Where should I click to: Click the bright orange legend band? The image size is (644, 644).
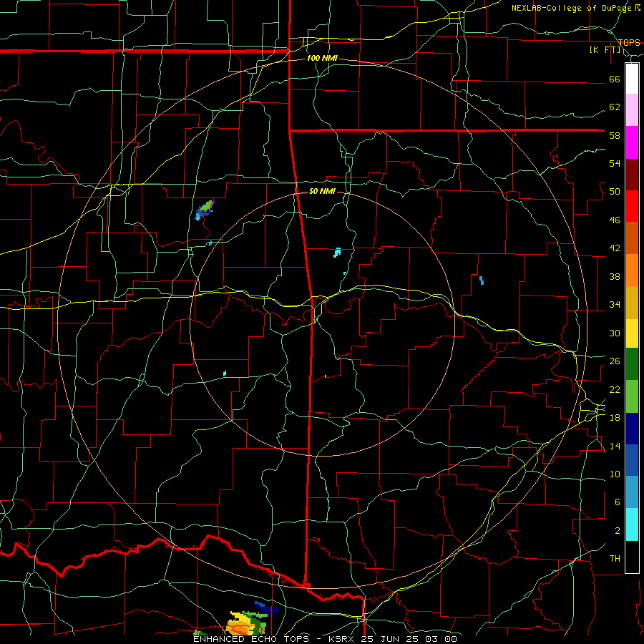click(632, 270)
